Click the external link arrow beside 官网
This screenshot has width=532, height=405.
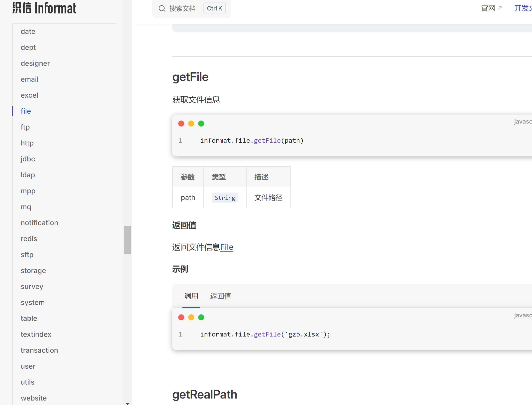(x=500, y=8)
